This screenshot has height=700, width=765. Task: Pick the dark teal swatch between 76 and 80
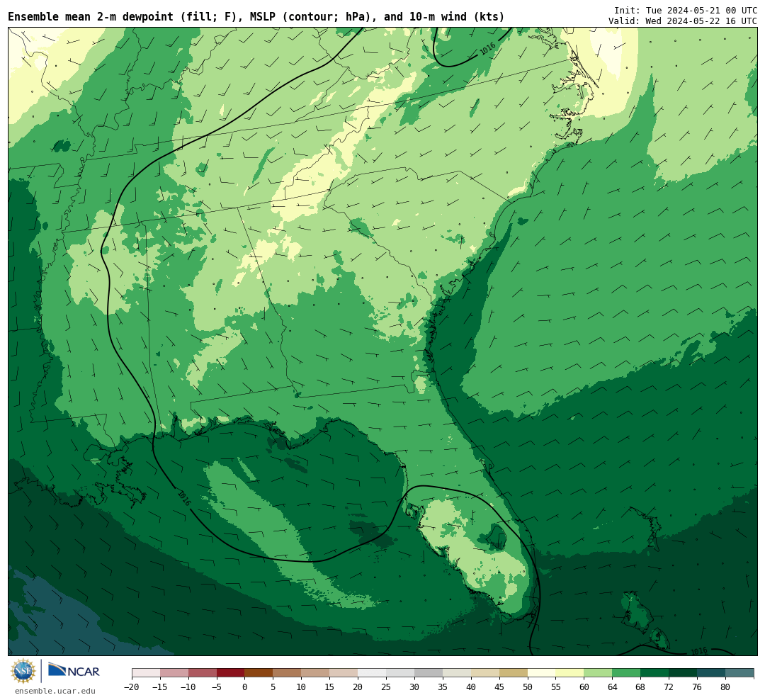pos(712,673)
